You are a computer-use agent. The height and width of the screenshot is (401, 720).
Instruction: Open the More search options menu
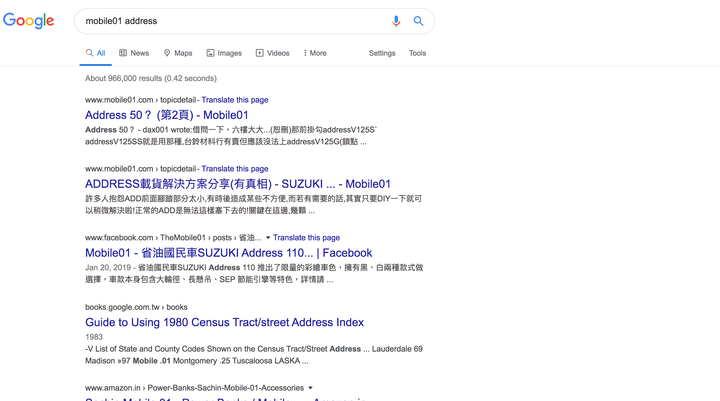(315, 53)
